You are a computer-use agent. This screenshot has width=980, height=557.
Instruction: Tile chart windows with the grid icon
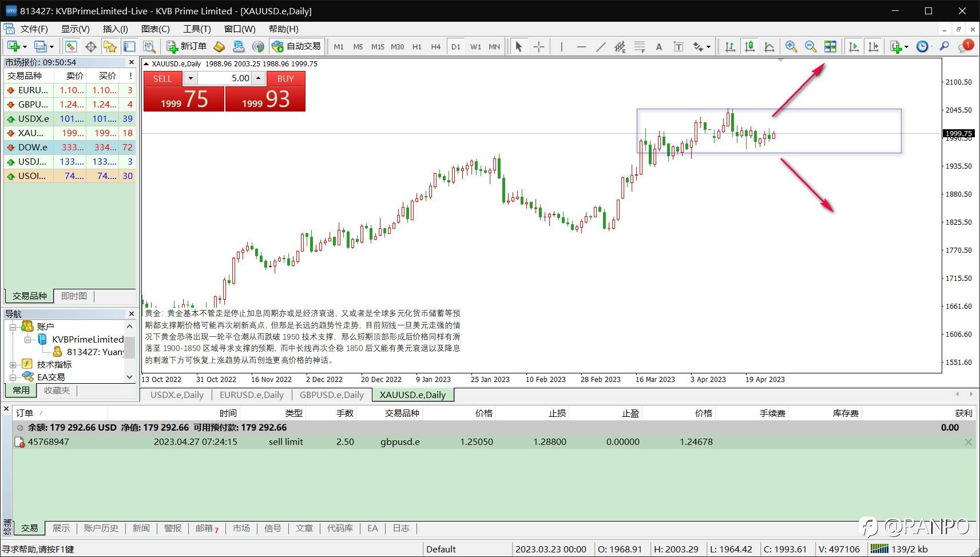pos(830,47)
